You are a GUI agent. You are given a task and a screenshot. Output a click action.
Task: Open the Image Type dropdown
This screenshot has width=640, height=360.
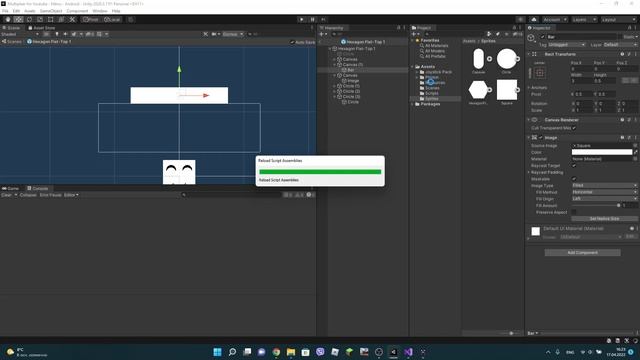tap(604, 185)
